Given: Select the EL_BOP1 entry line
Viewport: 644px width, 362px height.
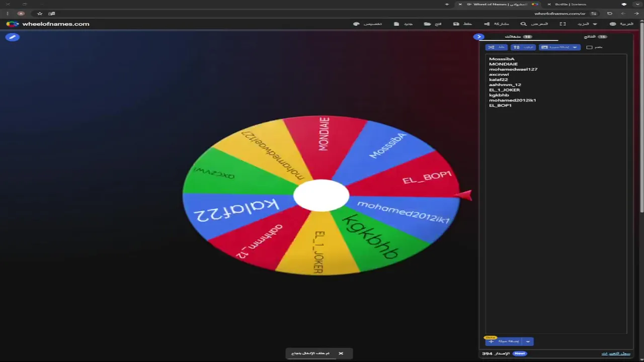Looking at the screenshot, I should click(501, 105).
